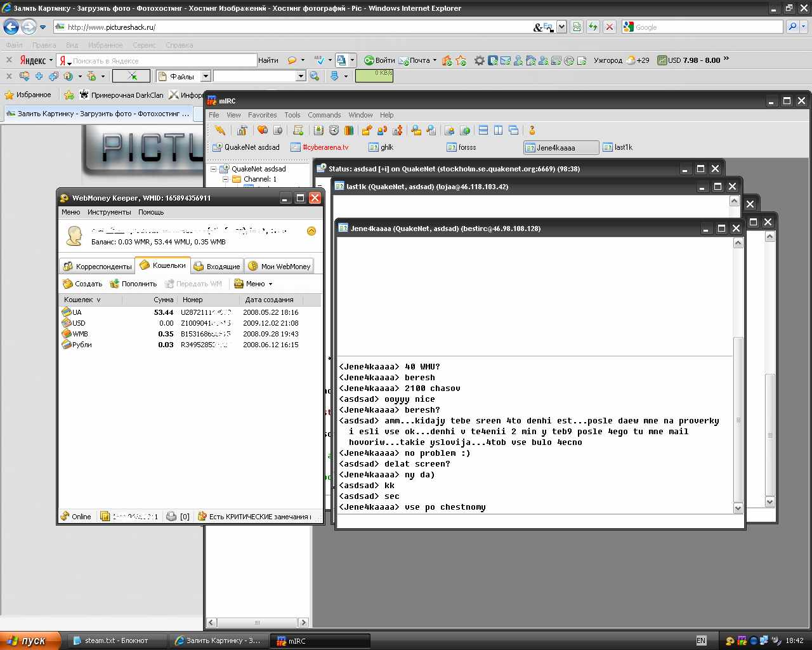This screenshot has width=812, height=650.
Task: Collapse the WebMoney account info panel
Action: tap(311, 231)
